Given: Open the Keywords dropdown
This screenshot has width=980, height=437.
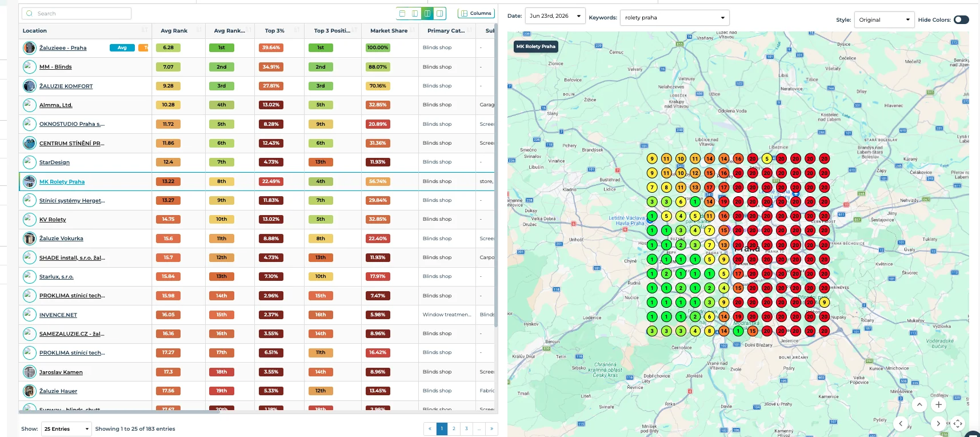Looking at the screenshot, I should (675, 18).
